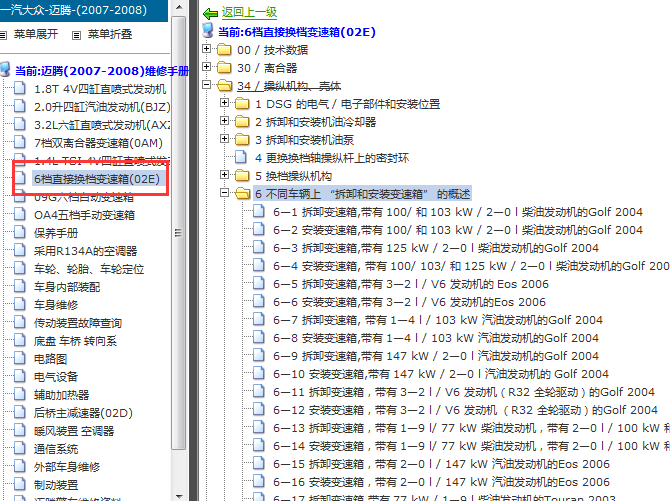Image resolution: width=670 pixels, height=501 pixels.
Task: Click folder icon for 3 拆卸和安装机油泵
Action: [242, 139]
